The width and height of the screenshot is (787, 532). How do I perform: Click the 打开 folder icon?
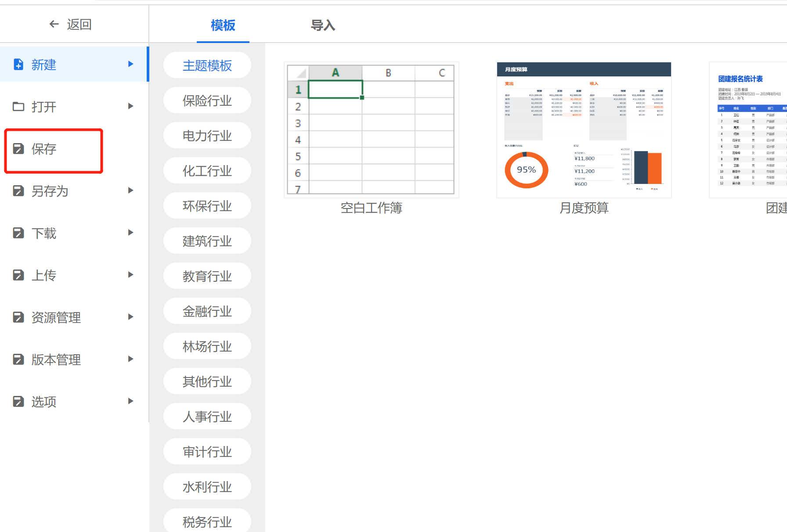tap(18, 107)
